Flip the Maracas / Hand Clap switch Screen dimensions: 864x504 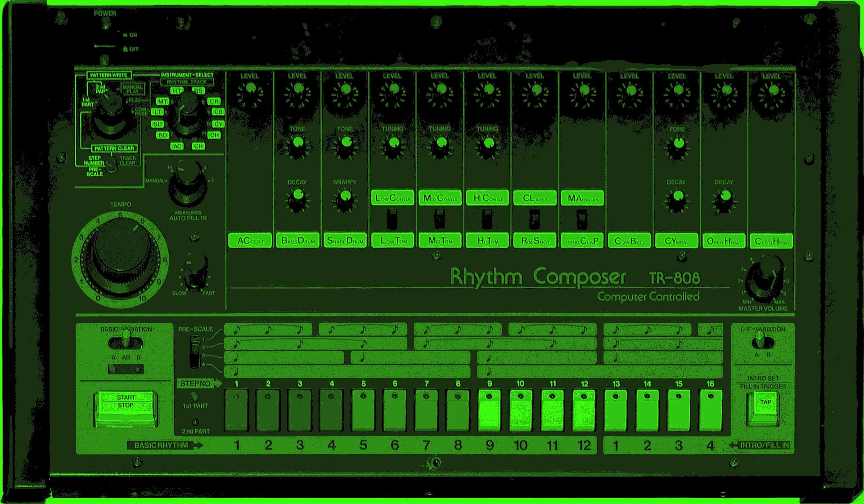582,220
